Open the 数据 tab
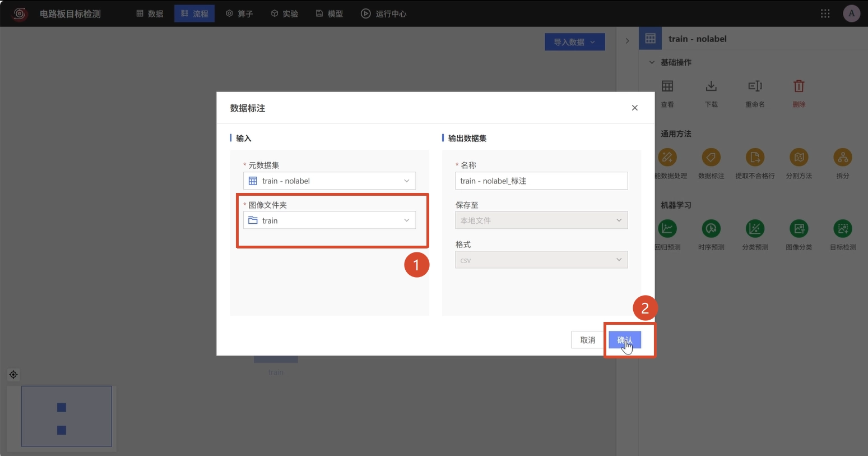Image resolution: width=868 pixels, height=456 pixels. 150,13
